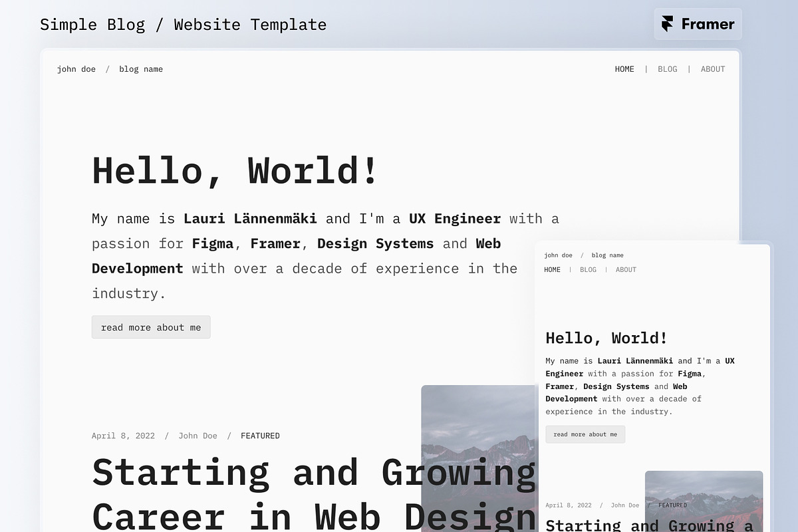Click bold 'Figma' in mobile intro paragraph
798x532 pixels.
pos(690,374)
